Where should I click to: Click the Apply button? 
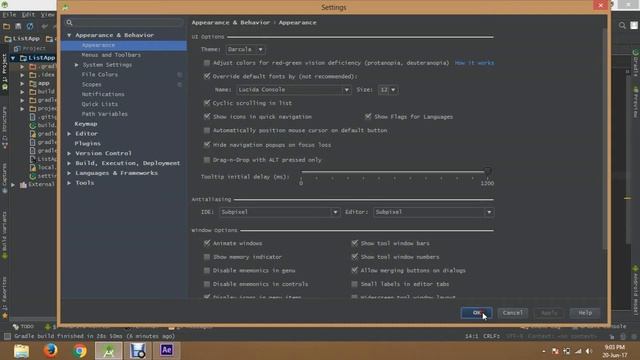click(549, 313)
